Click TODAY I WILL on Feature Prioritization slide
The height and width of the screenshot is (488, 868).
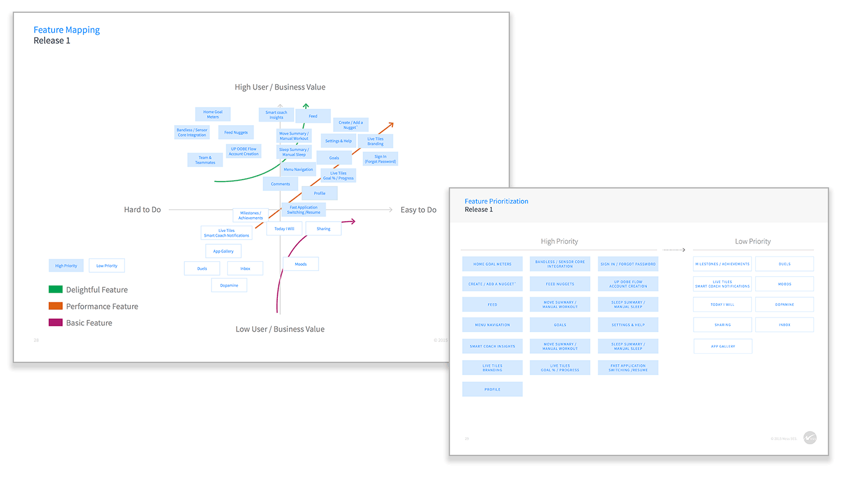(723, 304)
